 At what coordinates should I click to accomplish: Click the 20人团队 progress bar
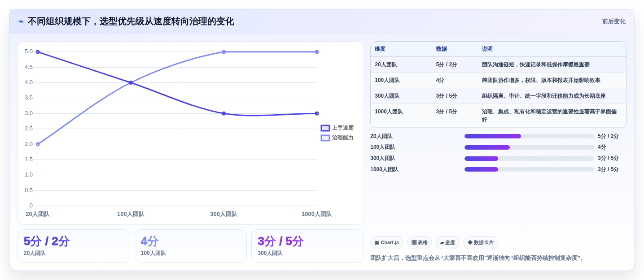tap(529, 136)
